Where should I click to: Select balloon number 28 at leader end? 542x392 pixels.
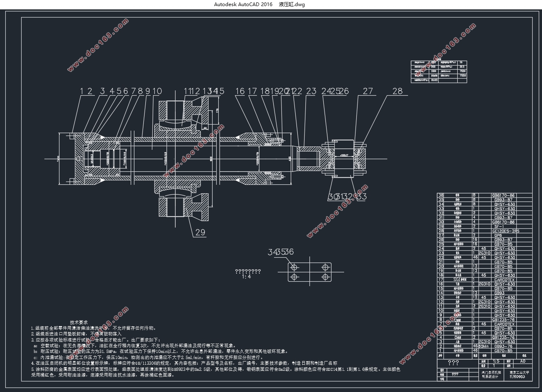397,91
